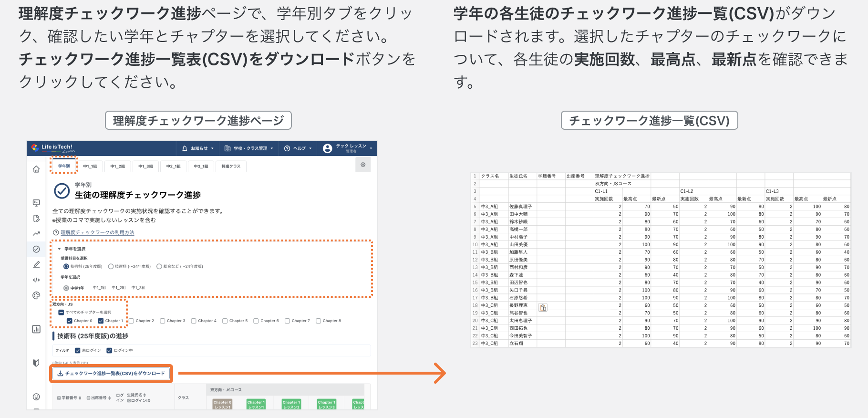Viewport: 868px width, 418px height.
Task: Check the Chapter 3 checkbox
Action: pos(163,321)
